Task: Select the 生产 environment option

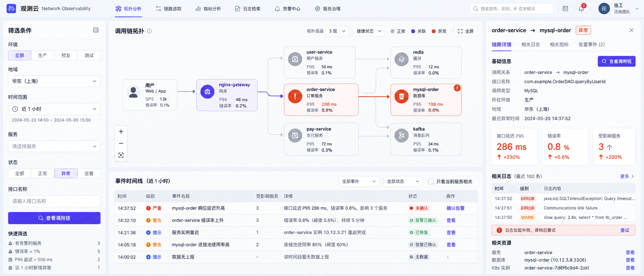Action: click(42, 55)
